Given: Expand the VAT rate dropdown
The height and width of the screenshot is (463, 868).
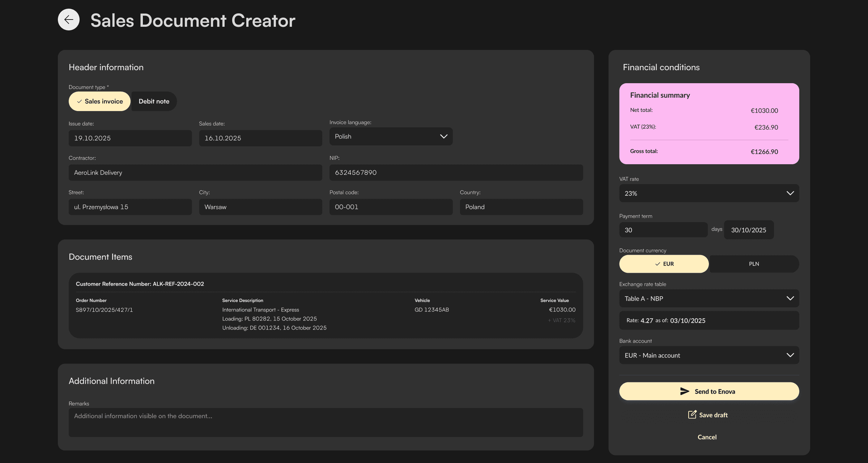Looking at the screenshot, I should click(x=708, y=193).
